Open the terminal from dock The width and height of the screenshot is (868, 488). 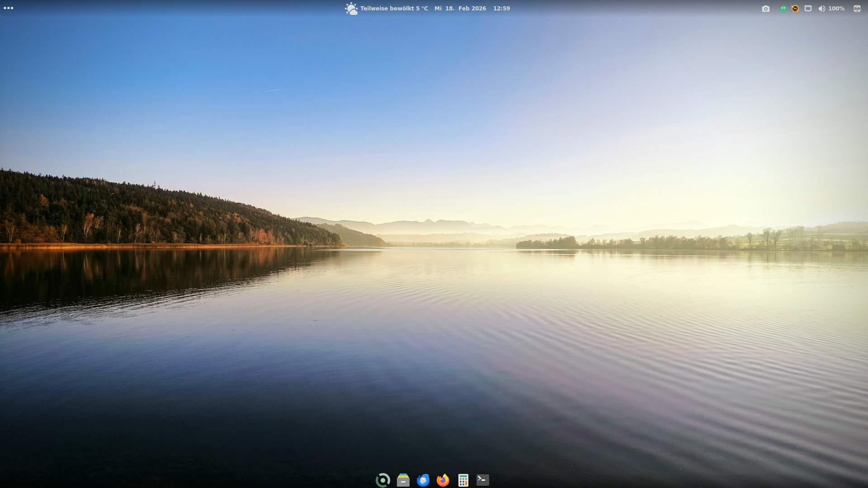483,480
